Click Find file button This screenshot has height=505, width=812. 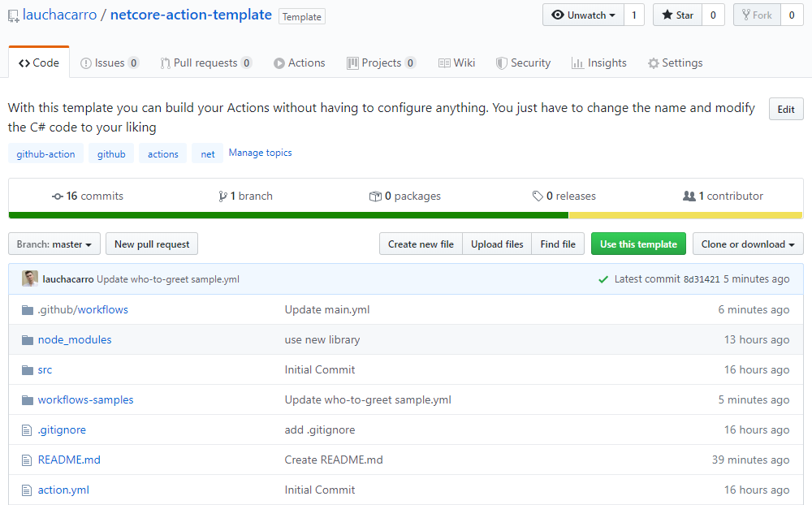pyautogui.click(x=558, y=244)
